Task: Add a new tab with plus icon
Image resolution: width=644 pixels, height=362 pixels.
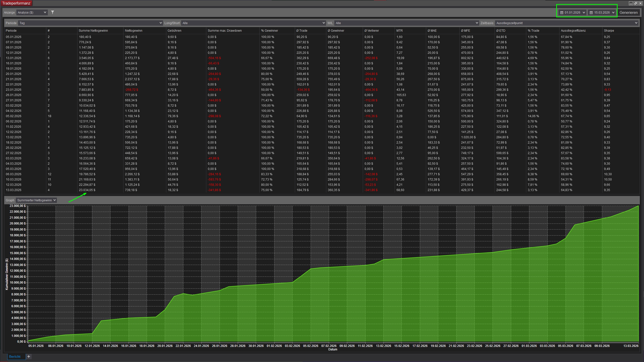Action: click(29, 356)
